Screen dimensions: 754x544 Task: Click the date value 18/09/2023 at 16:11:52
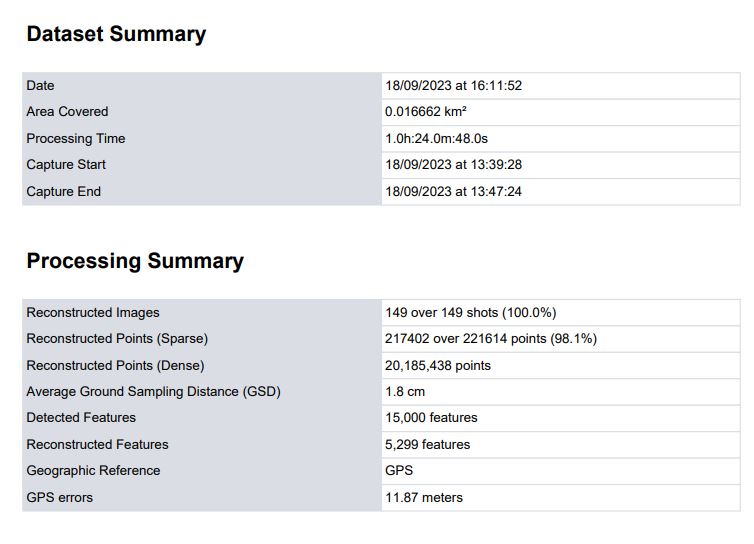pyautogui.click(x=453, y=86)
